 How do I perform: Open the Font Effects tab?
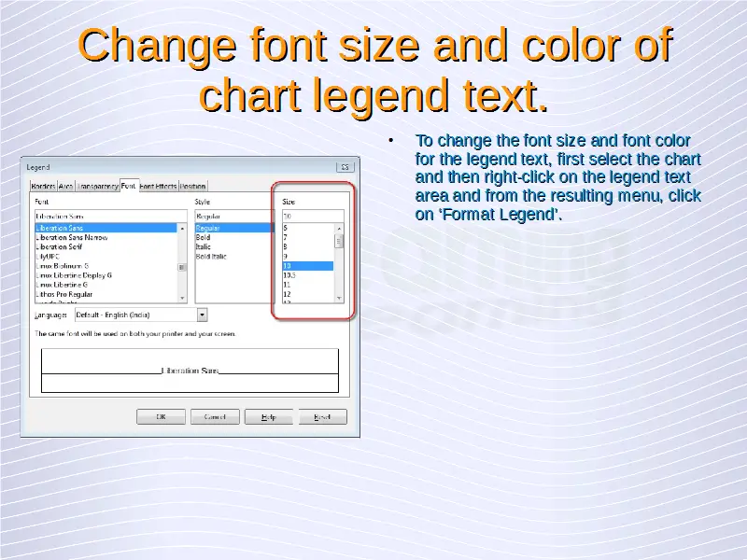[x=159, y=186]
